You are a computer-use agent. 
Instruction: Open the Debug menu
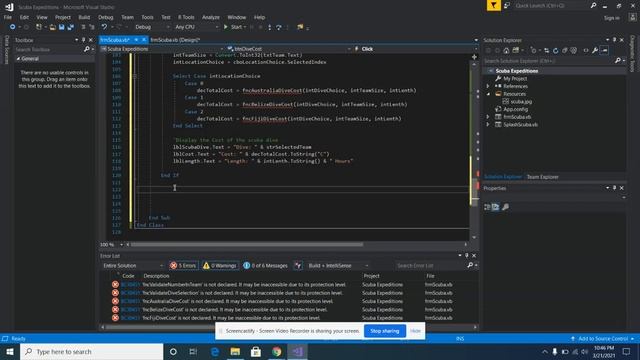coord(105,17)
